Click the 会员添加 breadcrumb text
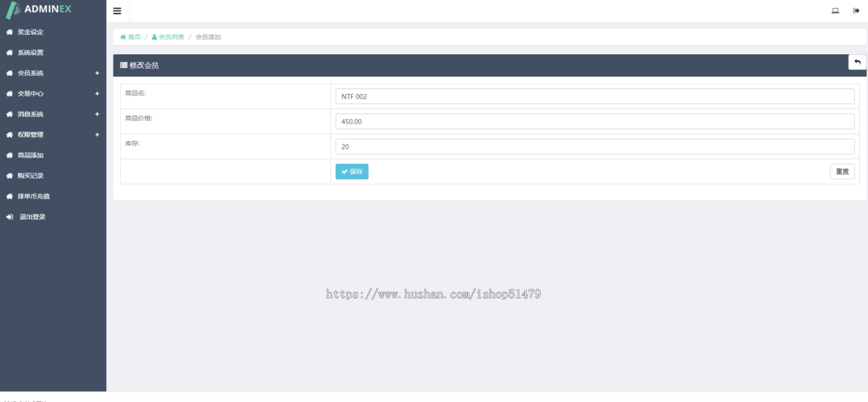Viewport: 868px width, 402px height. point(208,37)
